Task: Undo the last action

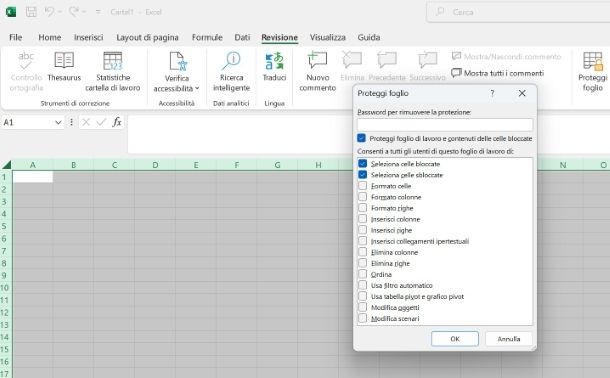Action: click(49, 12)
